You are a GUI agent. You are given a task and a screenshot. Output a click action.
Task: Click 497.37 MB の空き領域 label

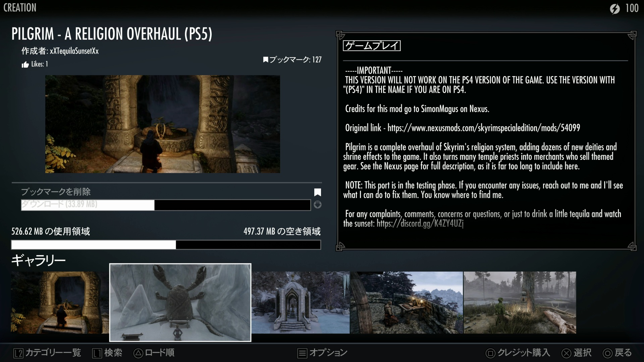tap(282, 231)
